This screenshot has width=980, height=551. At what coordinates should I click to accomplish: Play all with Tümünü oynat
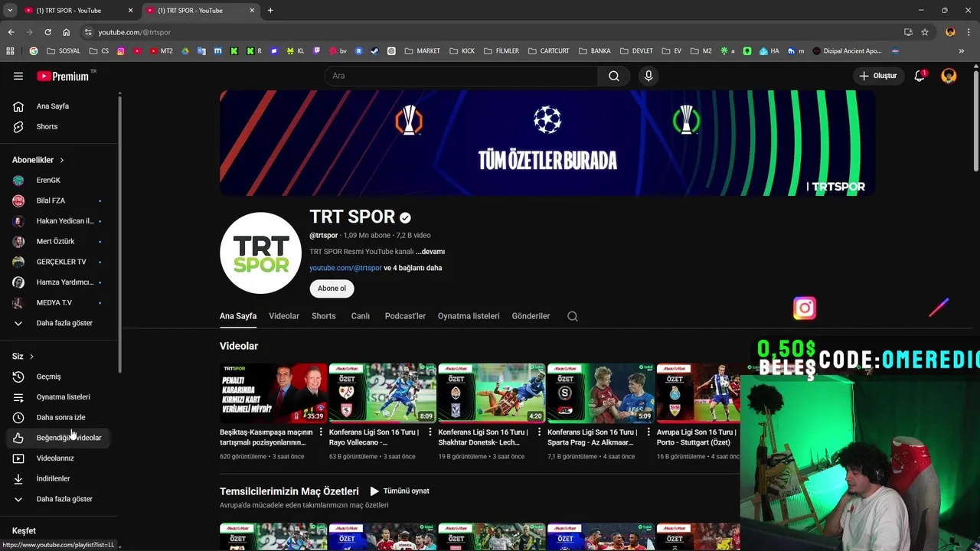[x=399, y=491]
